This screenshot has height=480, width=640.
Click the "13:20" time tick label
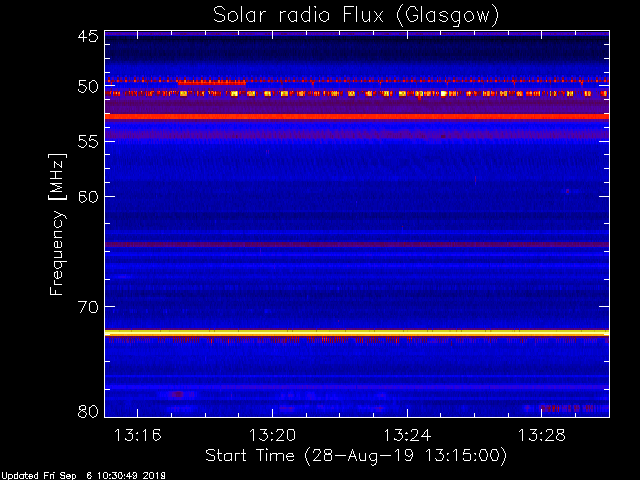[272, 435]
